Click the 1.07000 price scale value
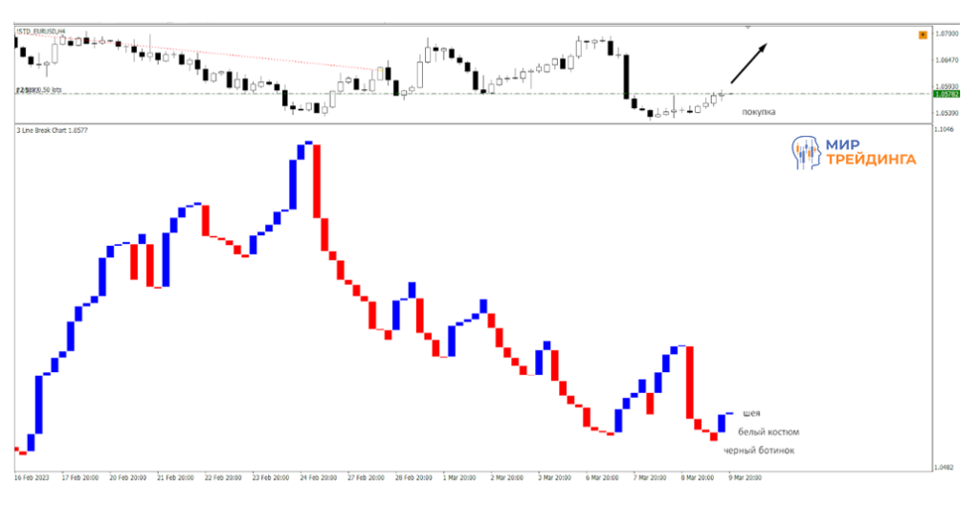Screen dimensions: 980x506 click(947, 33)
